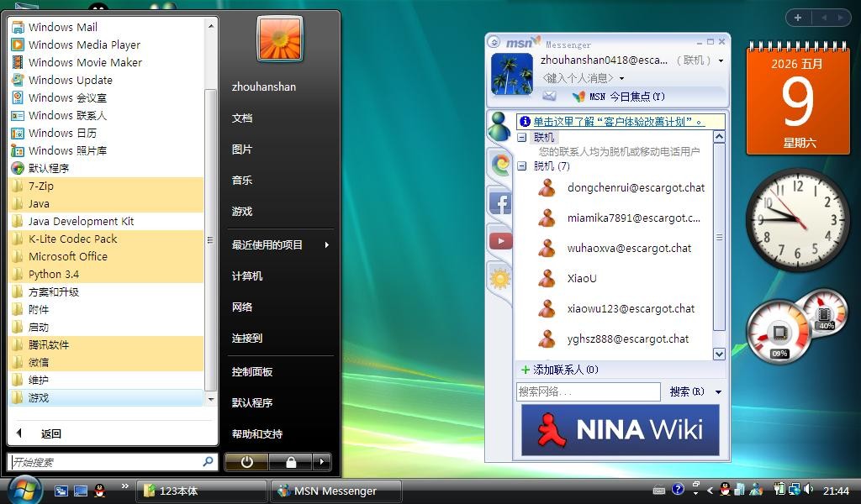Open the online status dropdown arrow
The height and width of the screenshot is (504, 861).
pyautogui.click(x=721, y=60)
